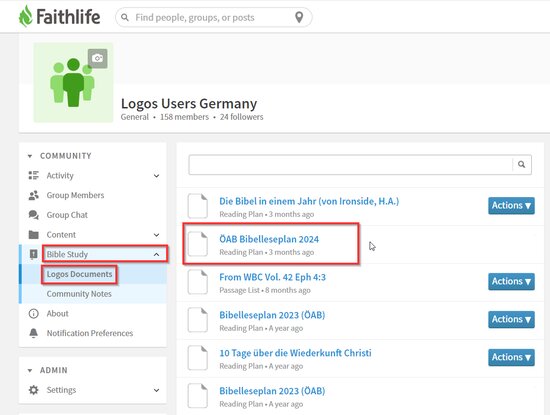The width and height of the screenshot is (550, 415).
Task: Open 10 Tage über die Wiederkunft Christi link
Action: [295, 353]
